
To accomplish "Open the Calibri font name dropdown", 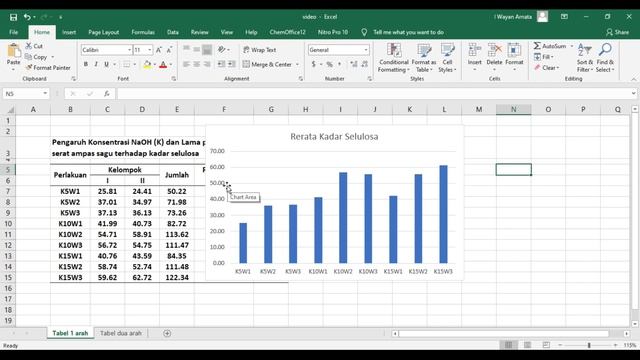I will (129, 50).
